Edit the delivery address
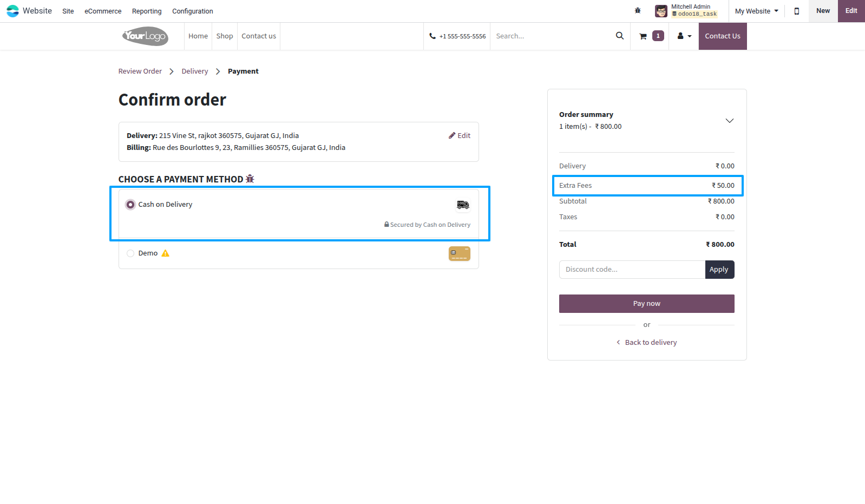The width and height of the screenshot is (865, 504). 460,135
